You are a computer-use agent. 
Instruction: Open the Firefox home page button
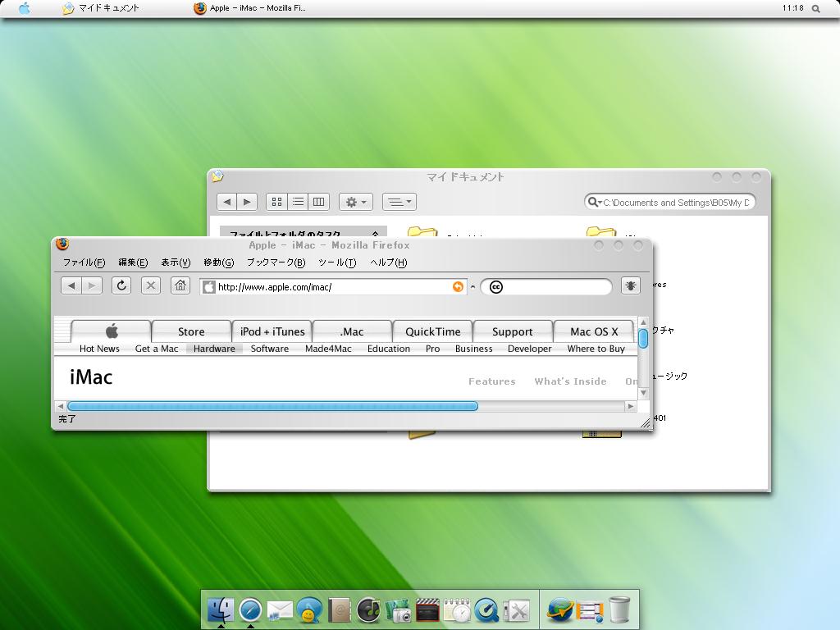pyautogui.click(x=180, y=285)
